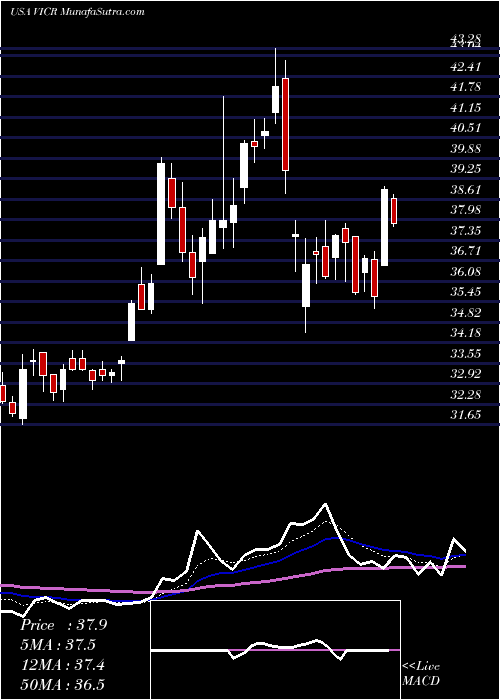Click the 34.82 price axis label
Screen dimensions: 500x700
[x=466, y=312]
